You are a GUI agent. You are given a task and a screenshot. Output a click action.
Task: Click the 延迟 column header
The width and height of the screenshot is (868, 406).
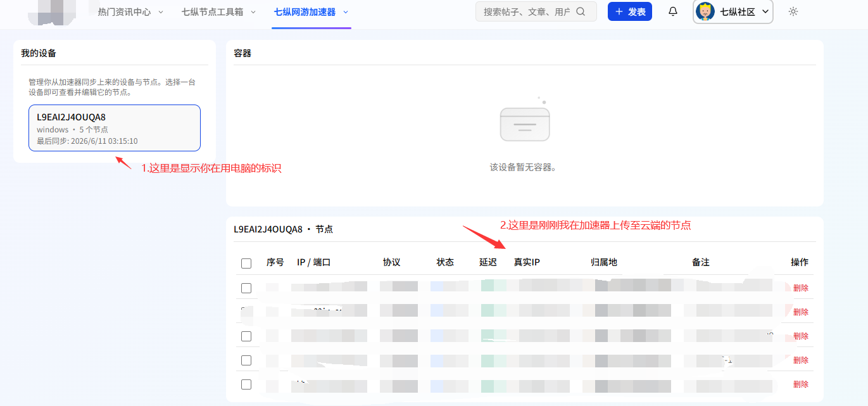pos(488,262)
